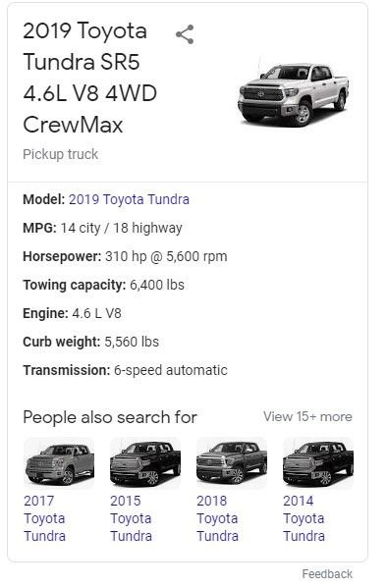Viewport: 388px width, 588px height.
Task: Open the 2017 Toyota Tundra text link
Action: pos(44,518)
